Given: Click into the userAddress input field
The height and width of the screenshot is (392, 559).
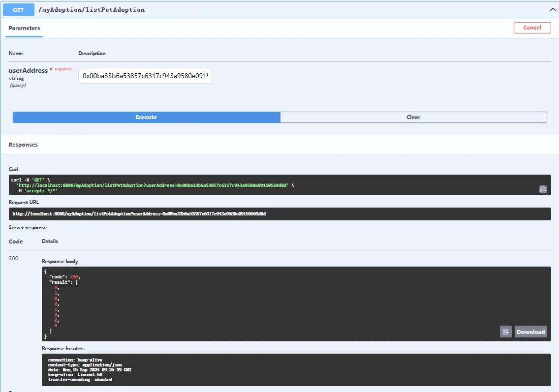Looking at the screenshot, I should (145, 76).
